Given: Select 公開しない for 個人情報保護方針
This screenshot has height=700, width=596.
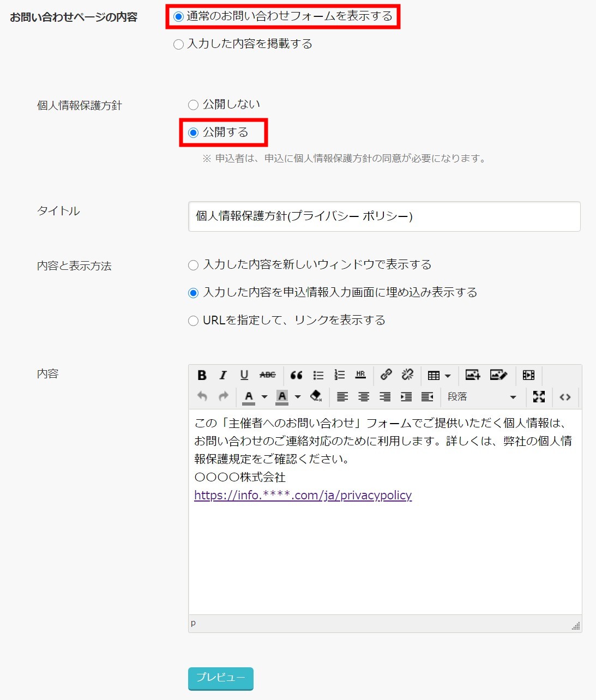Looking at the screenshot, I should [192, 104].
